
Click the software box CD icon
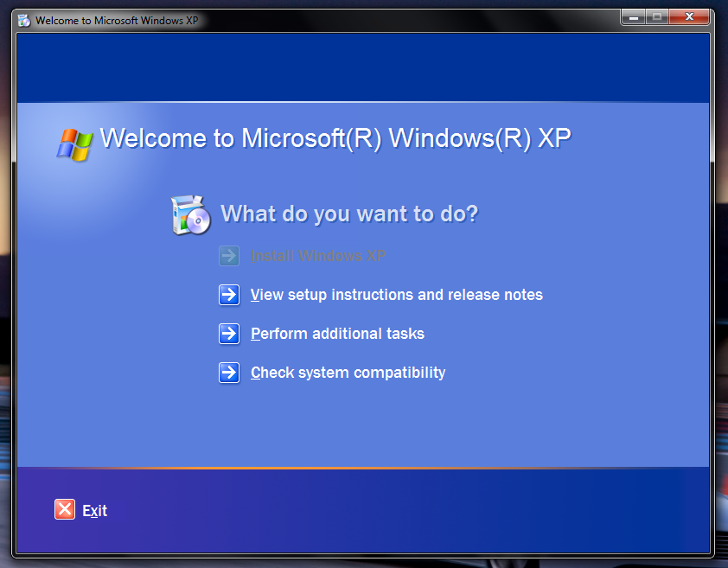click(191, 215)
